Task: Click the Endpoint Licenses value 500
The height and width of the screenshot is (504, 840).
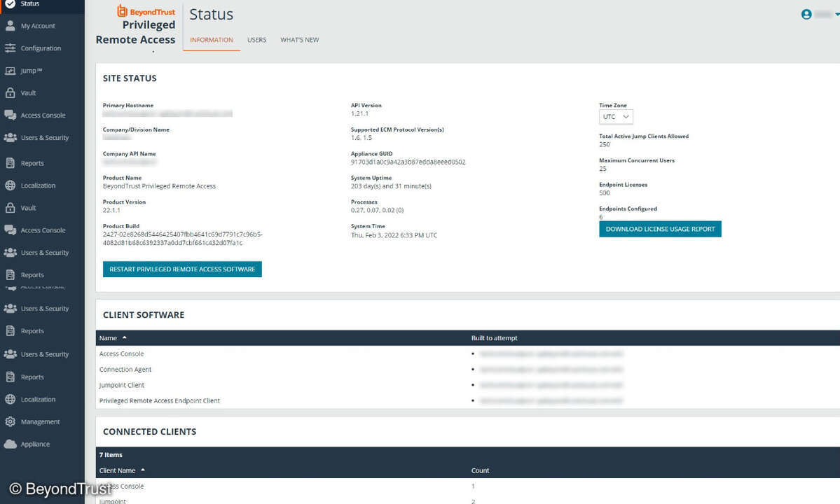Action: pyautogui.click(x=605, y=192)
